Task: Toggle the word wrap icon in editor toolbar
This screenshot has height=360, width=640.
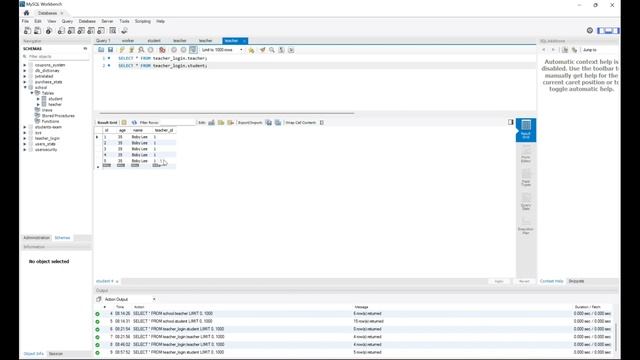Action: pyautogui.click(x=291, y=50)
